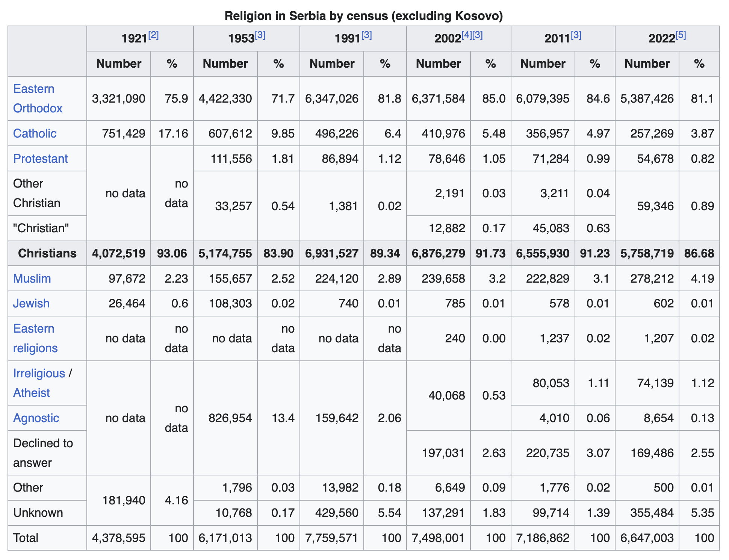The image size is (729, 560).
Task: Open the Protestant link
Action: (x=40, y=159)
